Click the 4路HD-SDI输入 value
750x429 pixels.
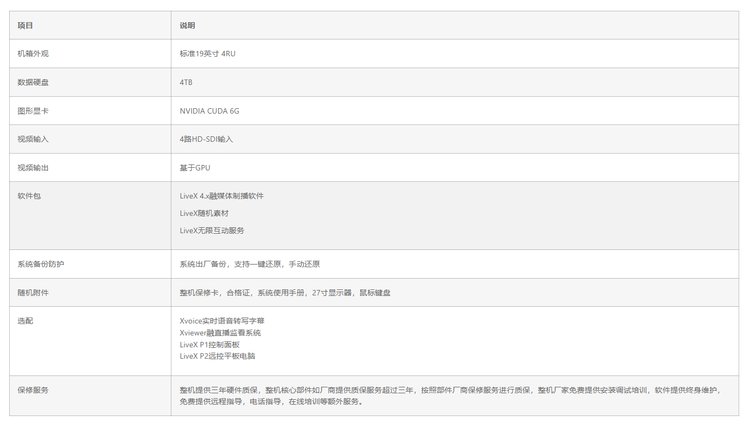click(206, 139)
